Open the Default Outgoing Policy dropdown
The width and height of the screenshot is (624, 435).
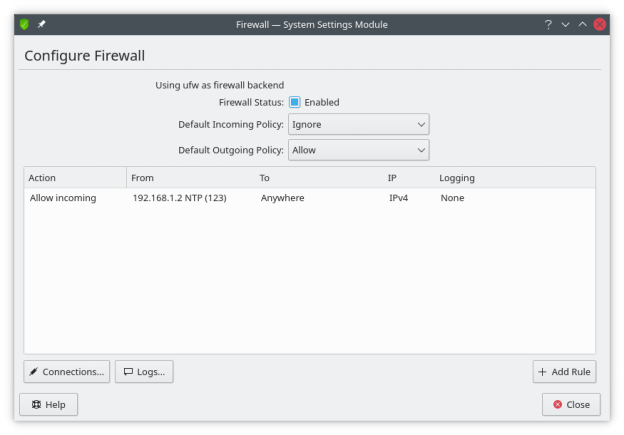[x=358, y=150]
